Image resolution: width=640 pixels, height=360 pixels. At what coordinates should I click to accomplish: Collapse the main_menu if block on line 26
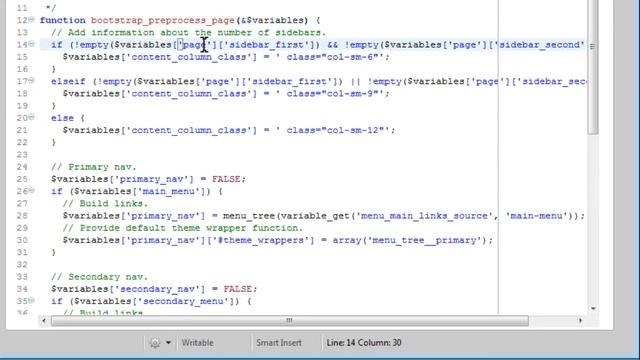(x=31, y=191)
